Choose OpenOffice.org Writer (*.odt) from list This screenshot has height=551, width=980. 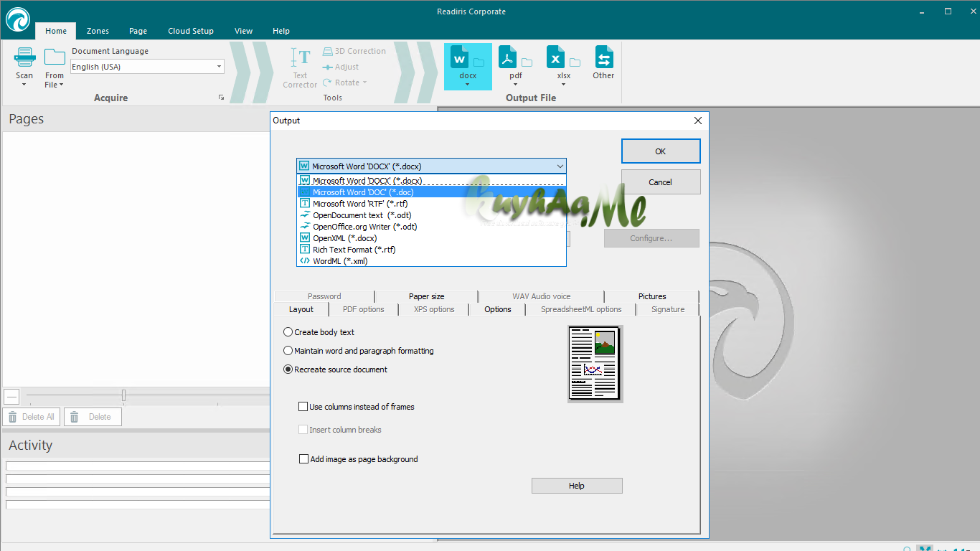coord(431,227)
